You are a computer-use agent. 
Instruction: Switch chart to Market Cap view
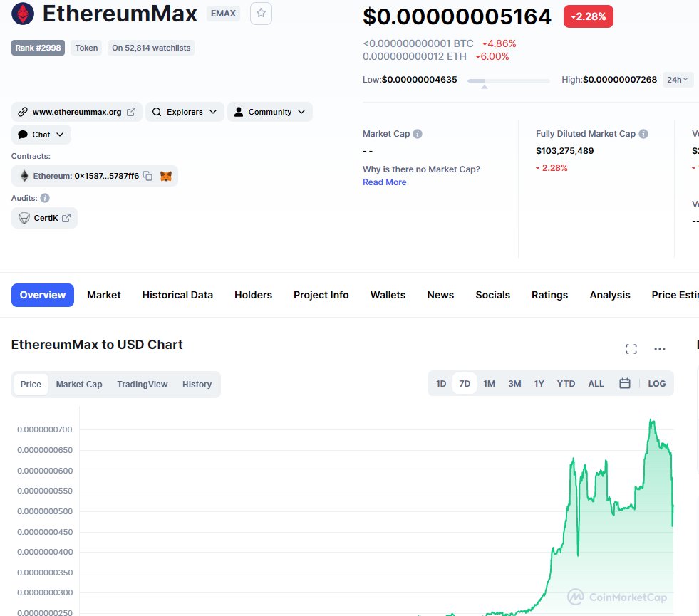tap(78, 384)
